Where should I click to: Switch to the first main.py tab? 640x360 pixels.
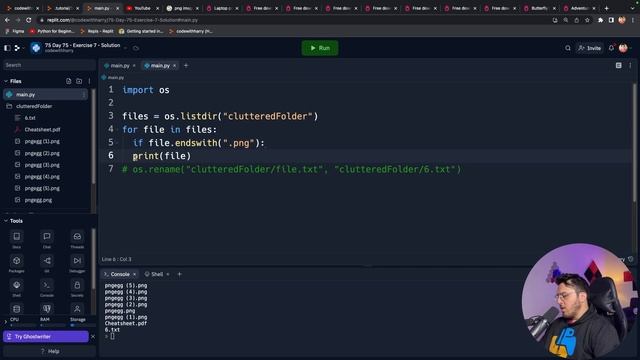117,66
